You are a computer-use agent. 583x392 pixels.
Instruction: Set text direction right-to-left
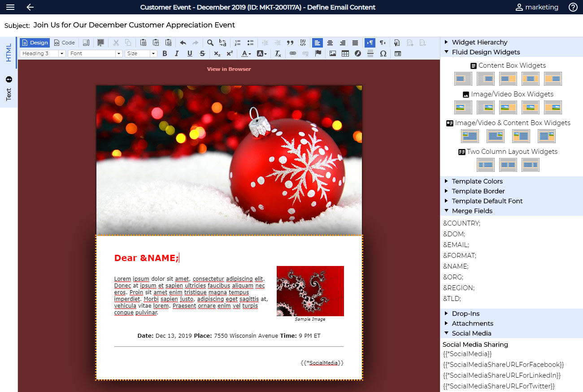[383, 43]
